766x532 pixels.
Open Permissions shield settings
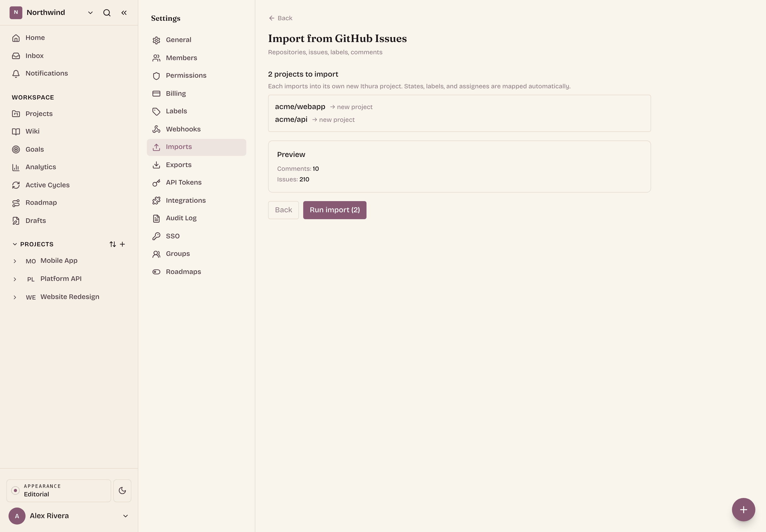point(196,76)
